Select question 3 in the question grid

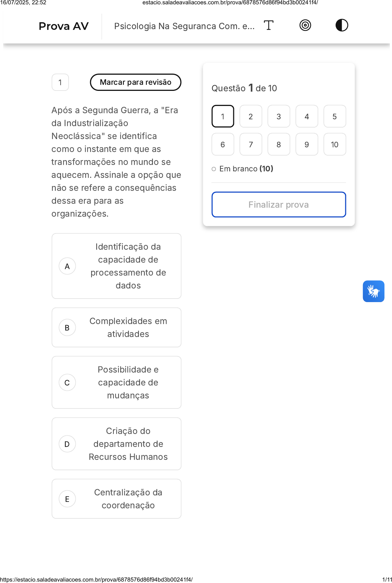(x=279, y=116)
